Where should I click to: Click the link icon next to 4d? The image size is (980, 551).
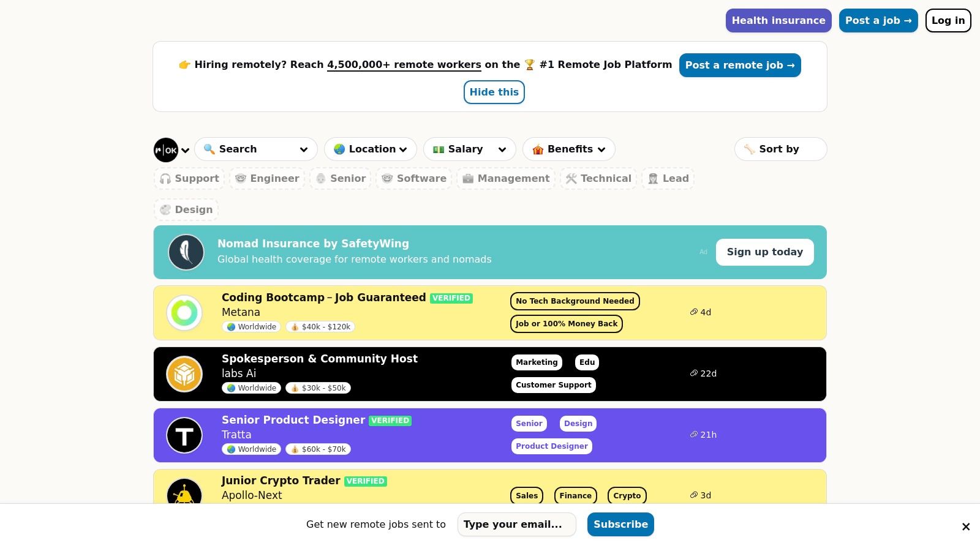pos(694,312)
